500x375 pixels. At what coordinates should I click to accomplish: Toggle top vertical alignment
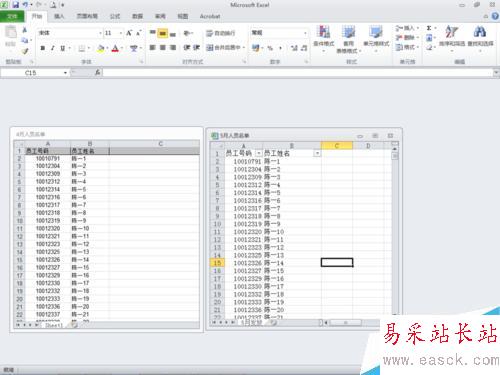[x=152, y=33]
